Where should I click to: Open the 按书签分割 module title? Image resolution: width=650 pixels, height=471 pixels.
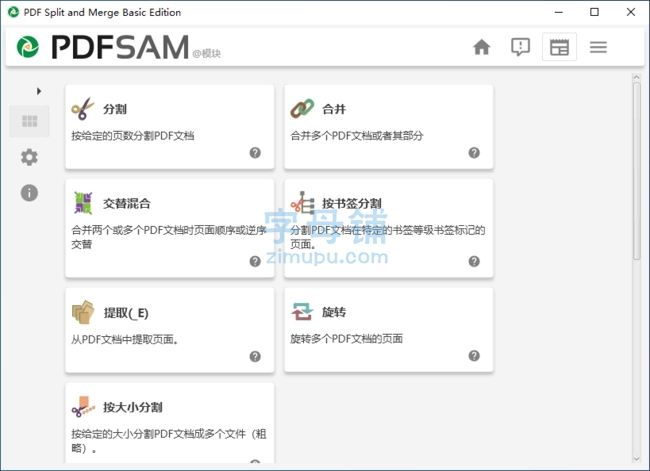pyautogui.click(x=352, y=204)
